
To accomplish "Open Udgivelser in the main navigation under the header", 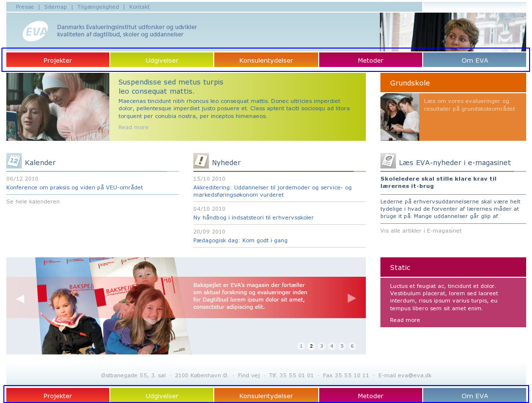I will pos(162,60).
